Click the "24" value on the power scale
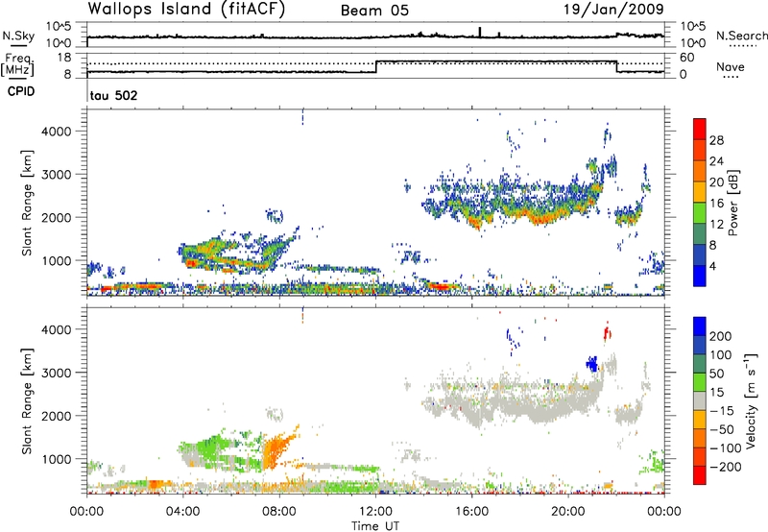 716,161
